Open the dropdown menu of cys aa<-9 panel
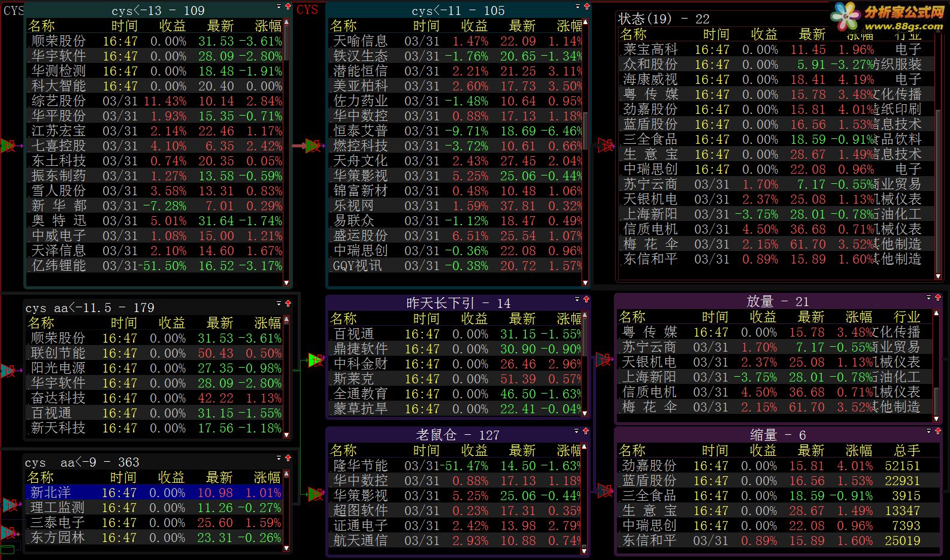Viewport: 950px width, 560px height. coord(279,458)
